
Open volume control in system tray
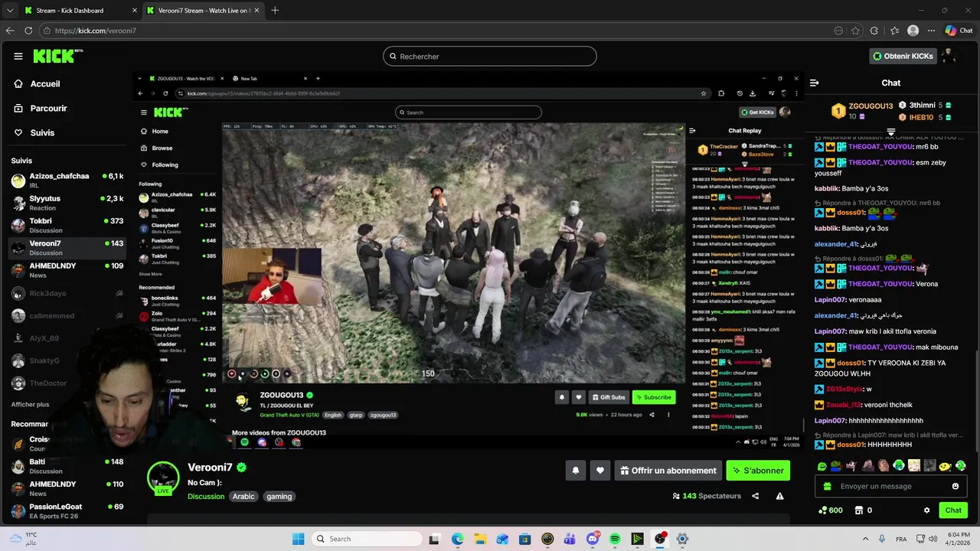pos(933,539)
